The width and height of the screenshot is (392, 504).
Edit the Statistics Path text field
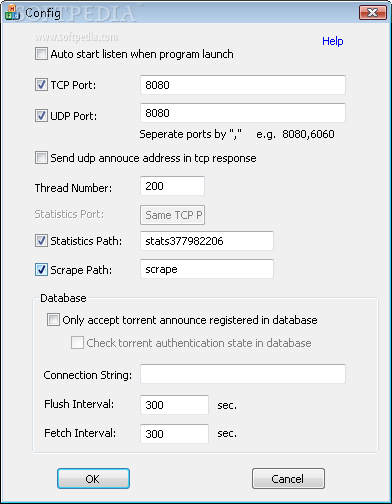coord(207,241)
